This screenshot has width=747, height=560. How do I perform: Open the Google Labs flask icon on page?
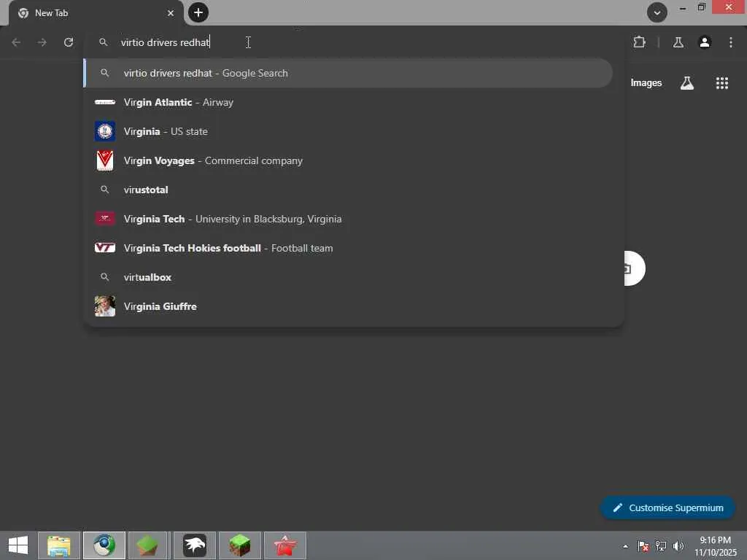click(687, 83)
